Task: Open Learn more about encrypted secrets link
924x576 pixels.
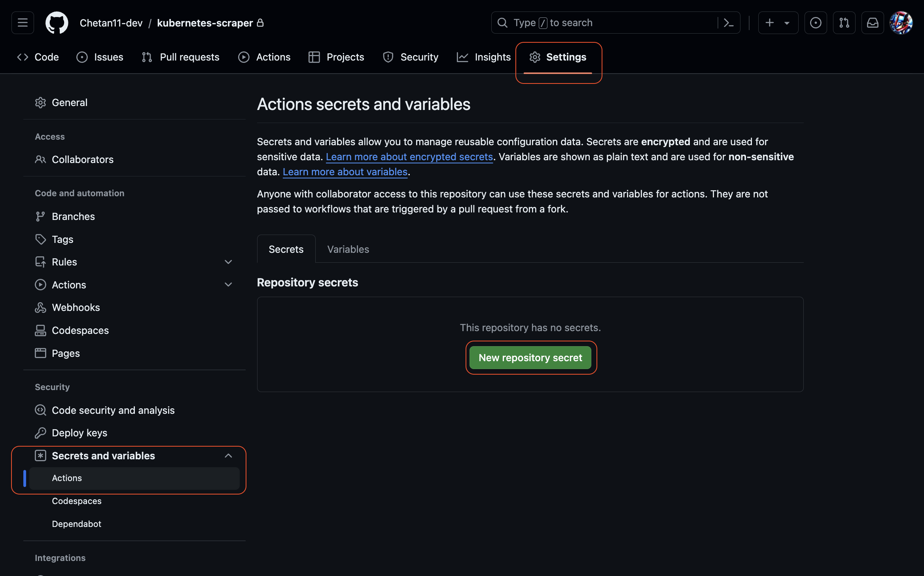Action: (x=409, y=157)
